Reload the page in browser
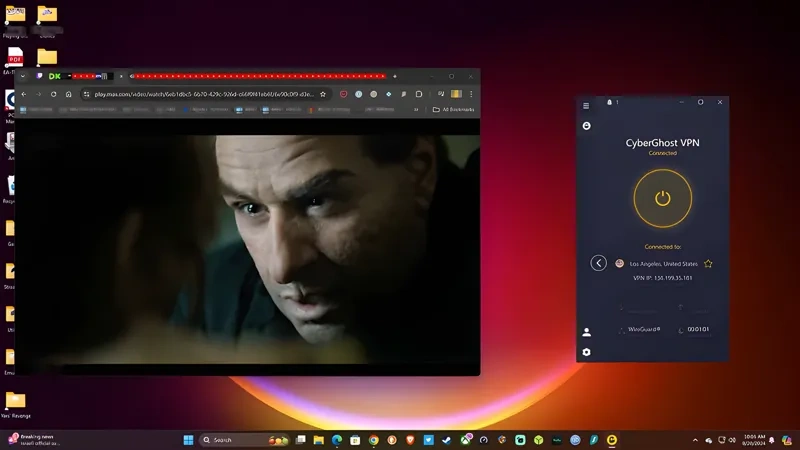 (54, 94)
